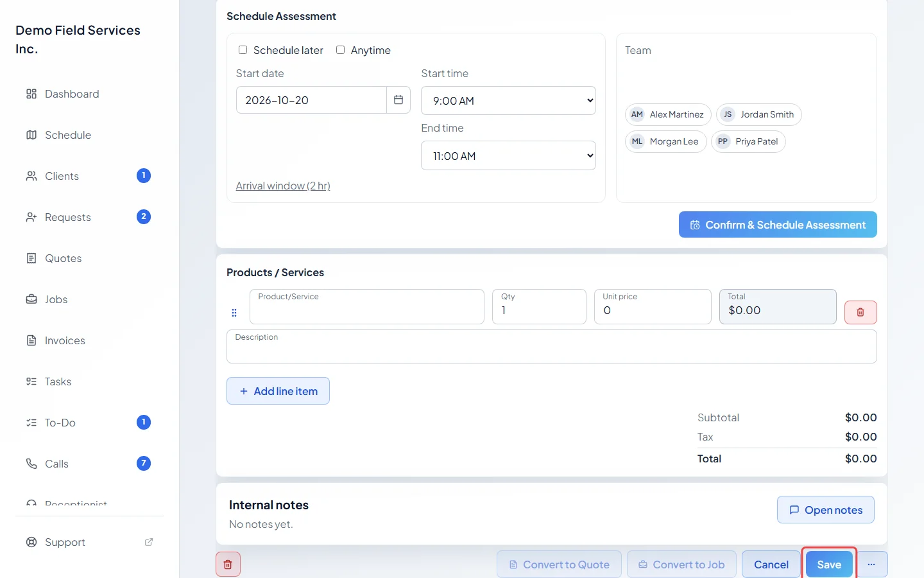Click the Quotes document icon
This screenshot has height=578, width=924.
coord(31,258)
